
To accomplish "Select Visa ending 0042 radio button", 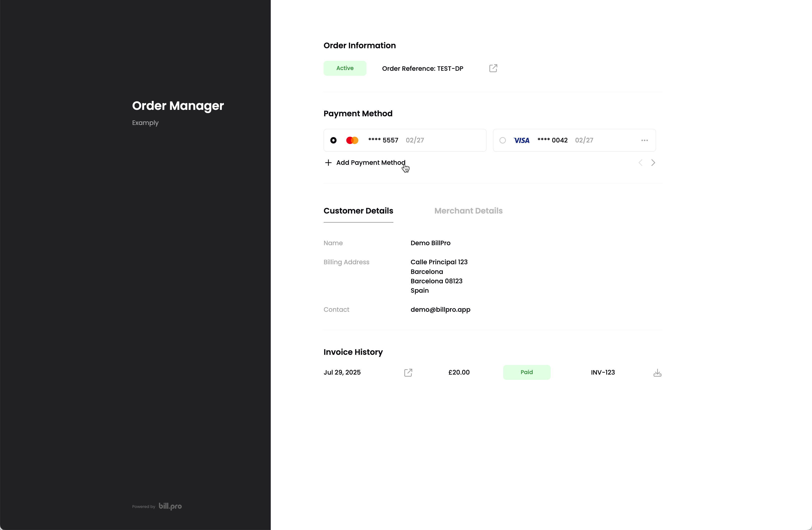I will tap(502, 140).
